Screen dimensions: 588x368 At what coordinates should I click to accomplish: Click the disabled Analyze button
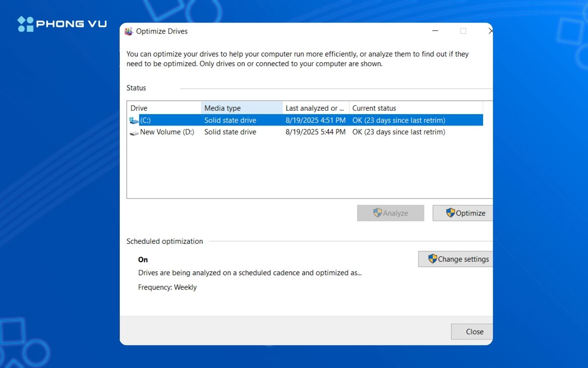[x=390, y=213]
